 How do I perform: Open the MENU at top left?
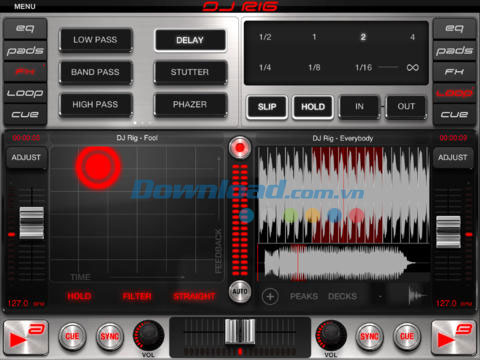(25, 6)
